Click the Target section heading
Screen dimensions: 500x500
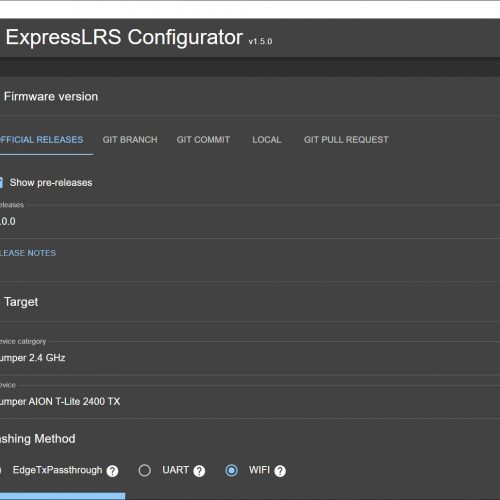point(21,302)
